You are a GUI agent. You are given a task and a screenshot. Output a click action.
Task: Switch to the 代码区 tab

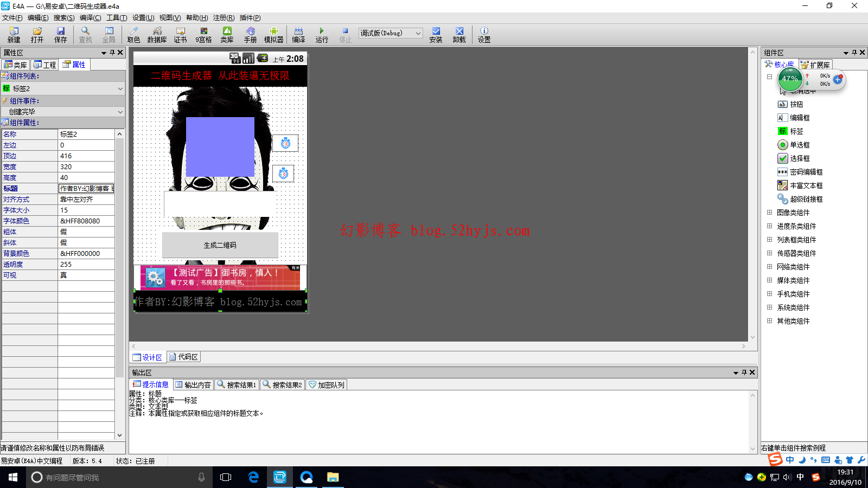pyautogui.click(x=184, y=357)
